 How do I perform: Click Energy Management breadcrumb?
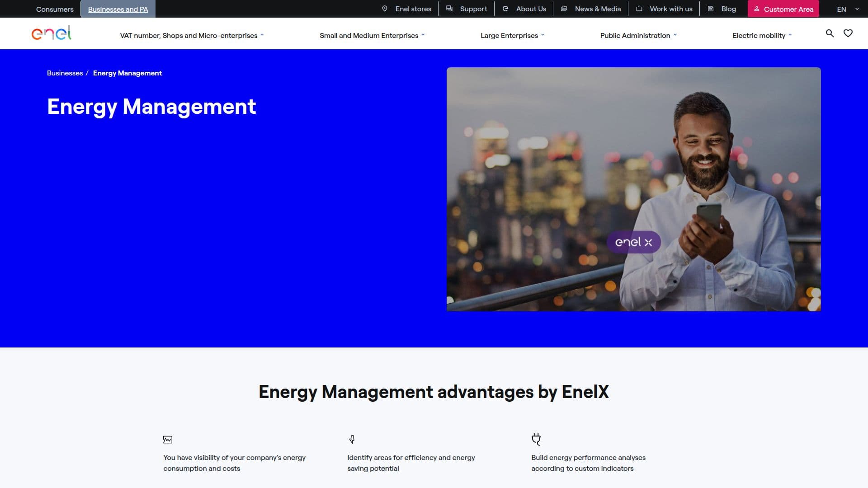(x=127, y=73)
